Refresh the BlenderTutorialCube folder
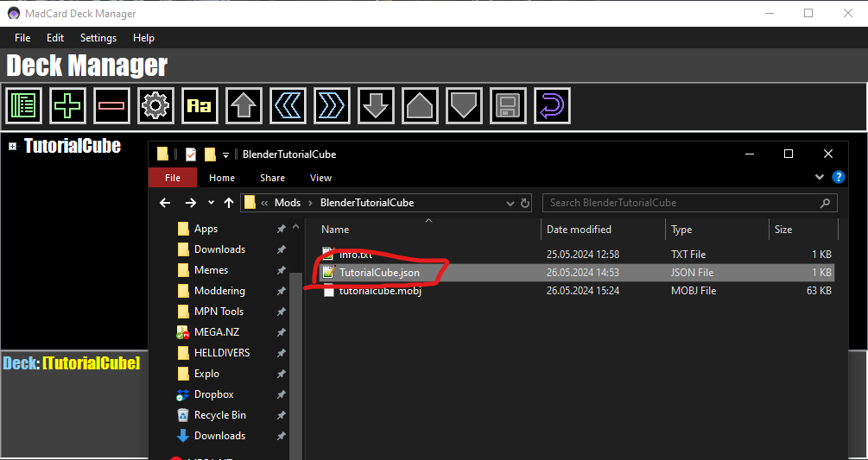The height and width of the screenshot is (460, 868). [x=525, y=203]
